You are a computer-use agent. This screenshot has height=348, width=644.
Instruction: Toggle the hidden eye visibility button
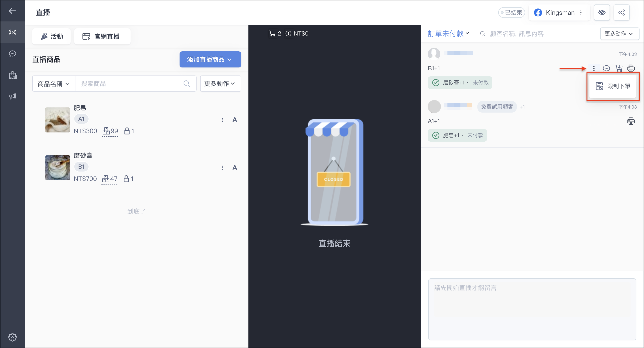tap(602, 13)
